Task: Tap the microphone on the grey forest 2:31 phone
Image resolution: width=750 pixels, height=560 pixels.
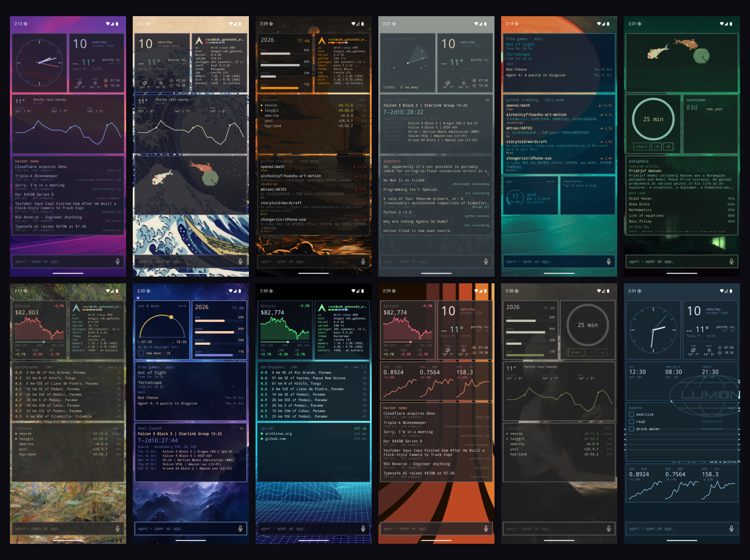Action: coord(486,261)
